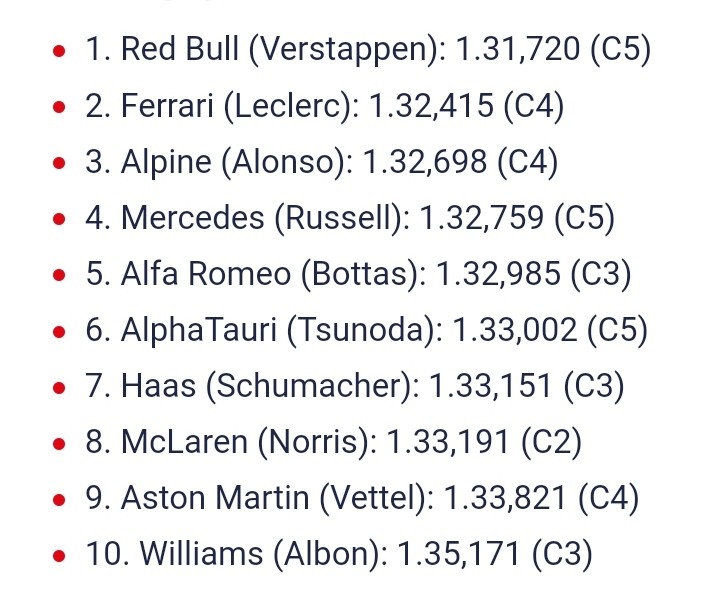Click the red bullet beside AlphaTauri
This screenshot has height=612, width=720.
pyautogui.click(x=59, y=331)
